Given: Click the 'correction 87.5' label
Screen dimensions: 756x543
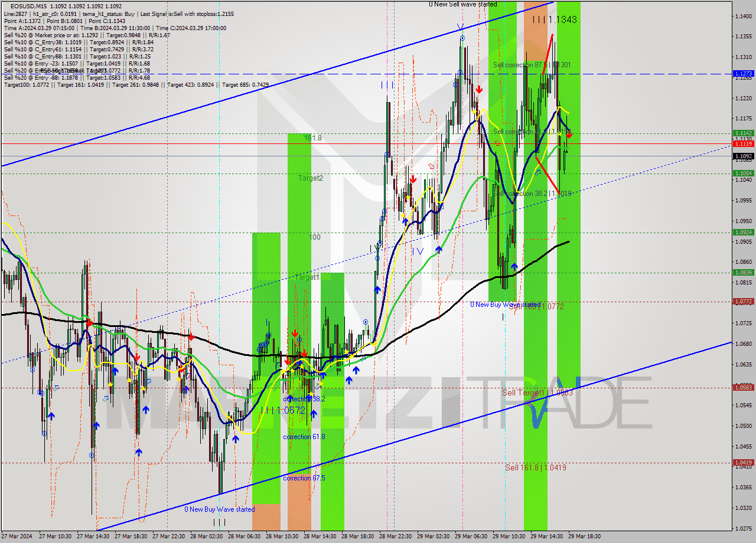Looking at the screenshot, I should point(304,478).
